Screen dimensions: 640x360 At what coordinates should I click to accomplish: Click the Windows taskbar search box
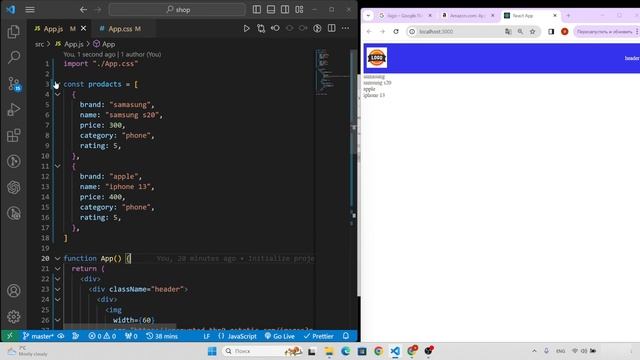[x=263, y=351]
